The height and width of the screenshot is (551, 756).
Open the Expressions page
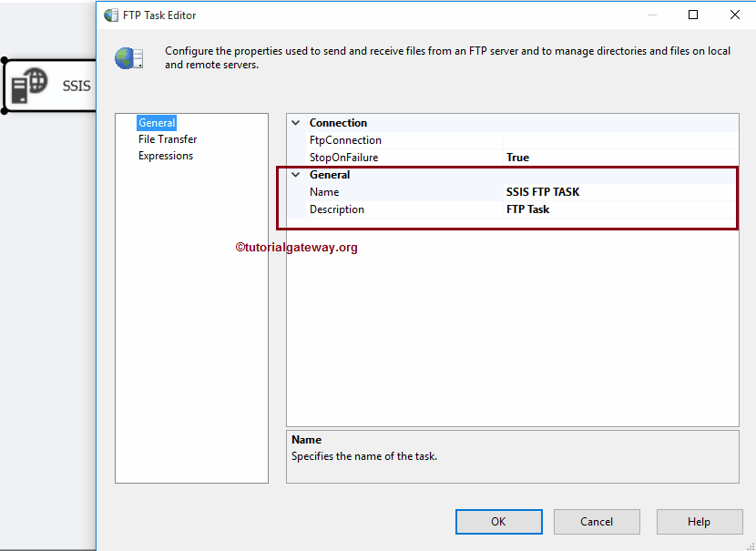(x=165, y=155)
